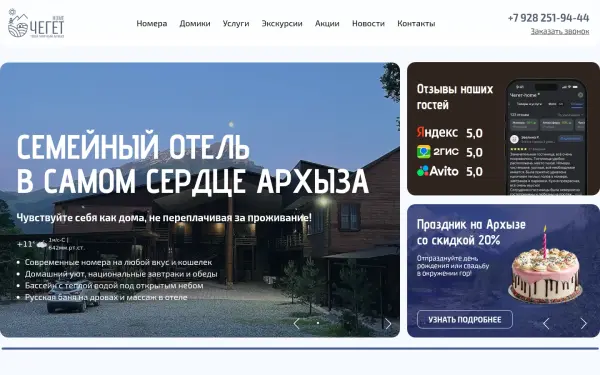This screenshot has width=600, height=375.
Task: Call the phone number +7 928 251-94-44
Action: point(548,18)
